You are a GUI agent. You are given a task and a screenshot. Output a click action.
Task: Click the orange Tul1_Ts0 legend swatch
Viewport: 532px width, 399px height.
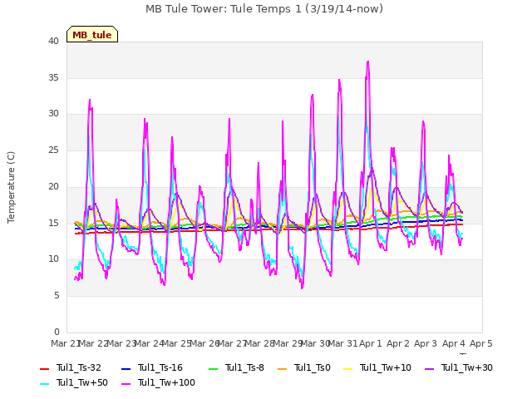point(283,369)
